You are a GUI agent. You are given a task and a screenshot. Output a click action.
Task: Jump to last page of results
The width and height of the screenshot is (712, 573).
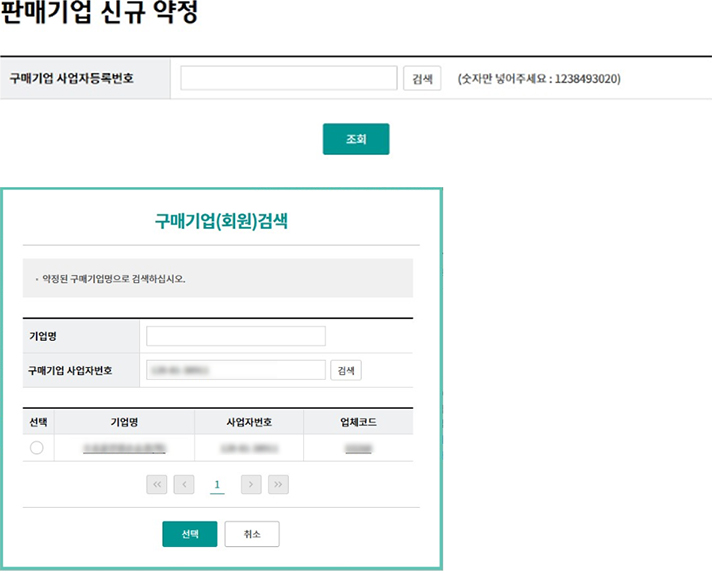(279, 485)
